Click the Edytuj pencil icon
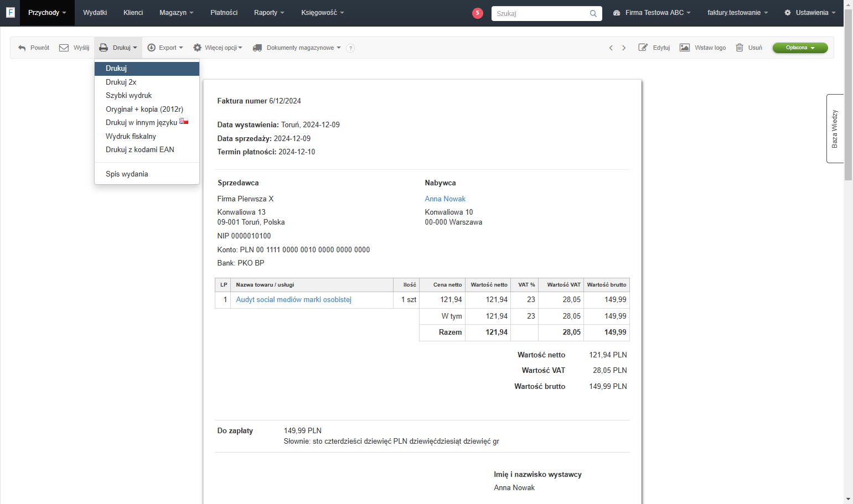The width and height of the screenshot is (853, 504). (643, 48)
